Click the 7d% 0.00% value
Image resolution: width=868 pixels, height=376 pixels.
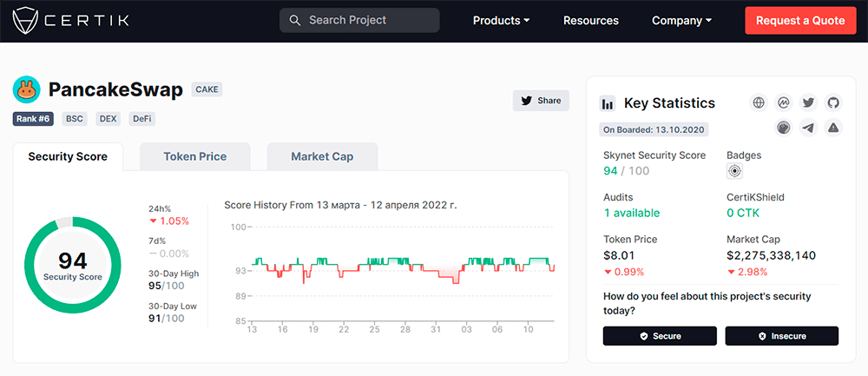pos(168,254)
